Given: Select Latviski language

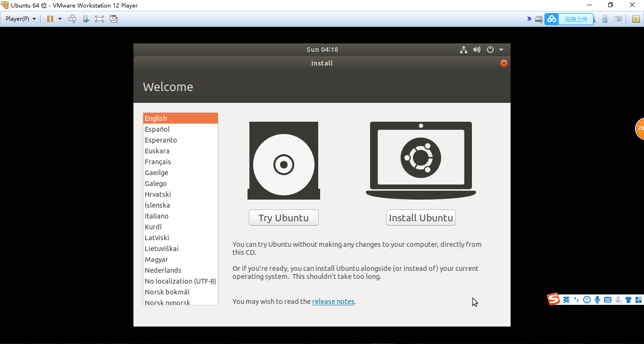Looking at the screenshot, I should (x=181, y=238).
